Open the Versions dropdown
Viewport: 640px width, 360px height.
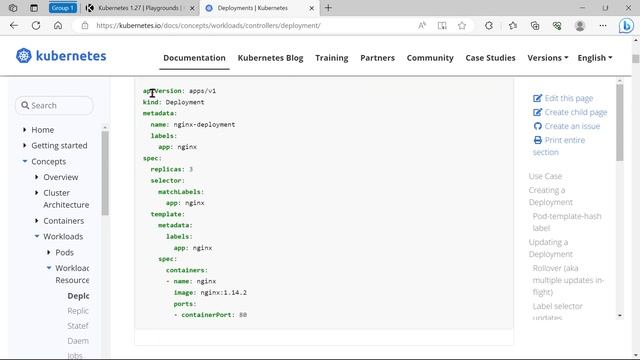coord(547,58)
